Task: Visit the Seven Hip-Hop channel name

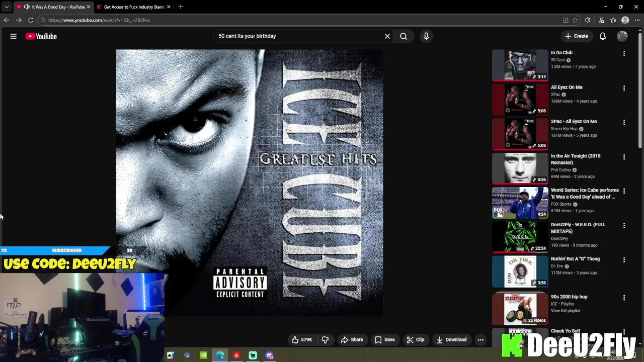Action: point(564,129)
